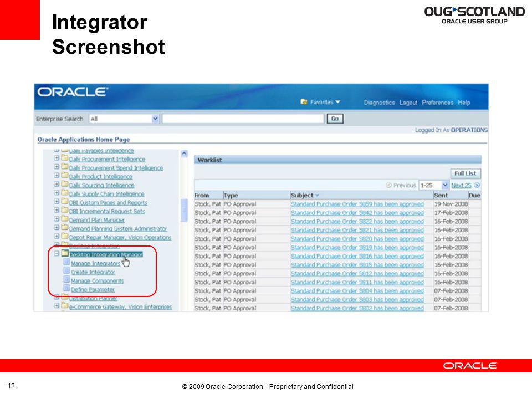The image size is (532, 399).
Task: Open the 1-25 range dropdown
Action: [x=434, y=185]
